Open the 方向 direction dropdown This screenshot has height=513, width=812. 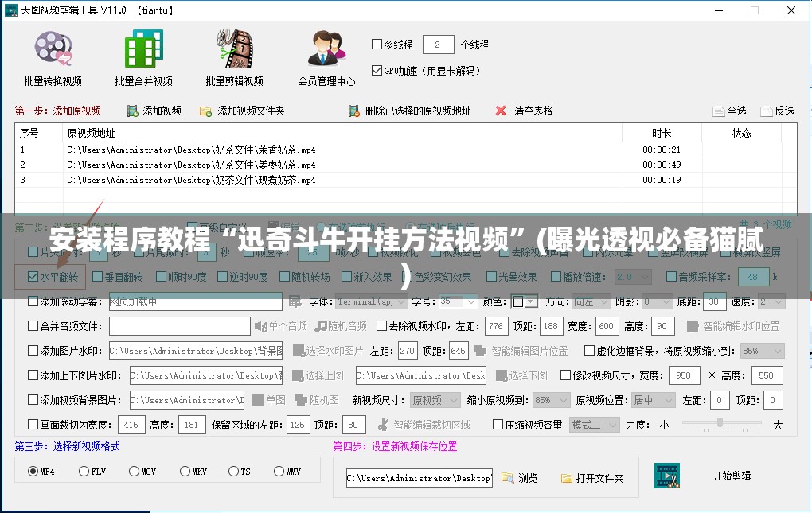tap(592, 301)
